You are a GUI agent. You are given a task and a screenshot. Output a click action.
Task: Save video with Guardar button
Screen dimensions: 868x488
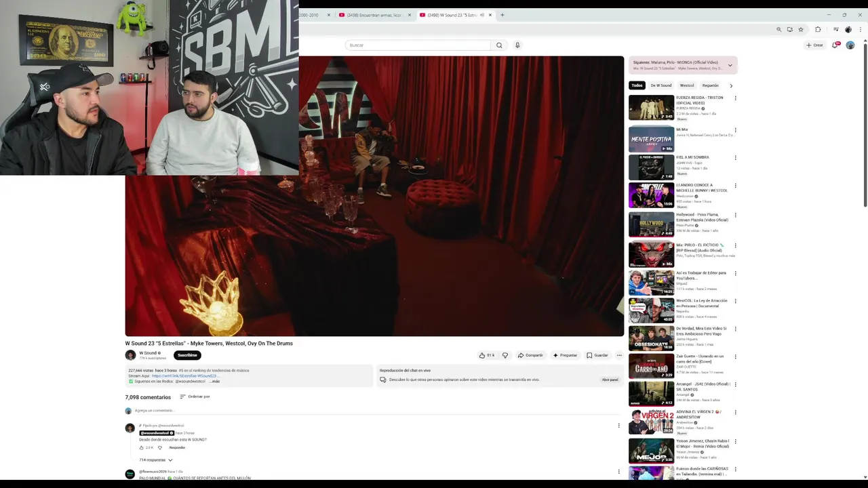(x=597, y=355)
